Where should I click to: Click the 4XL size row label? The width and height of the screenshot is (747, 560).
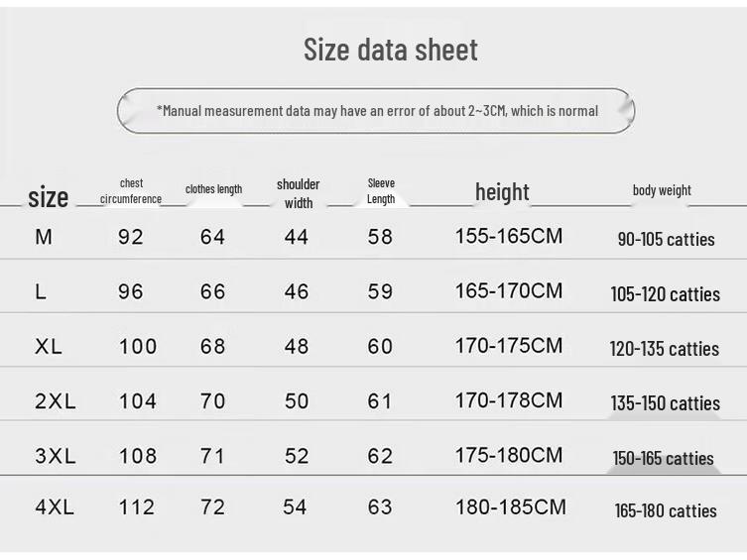click(55, 506)
